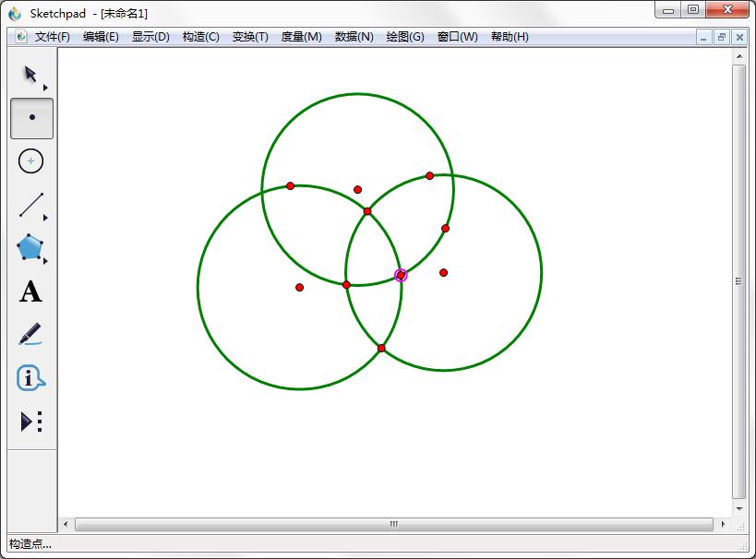Screen dimensions: 756x559
Task: Click the horizontal scrollbar thumb
Action: point(393,524)
